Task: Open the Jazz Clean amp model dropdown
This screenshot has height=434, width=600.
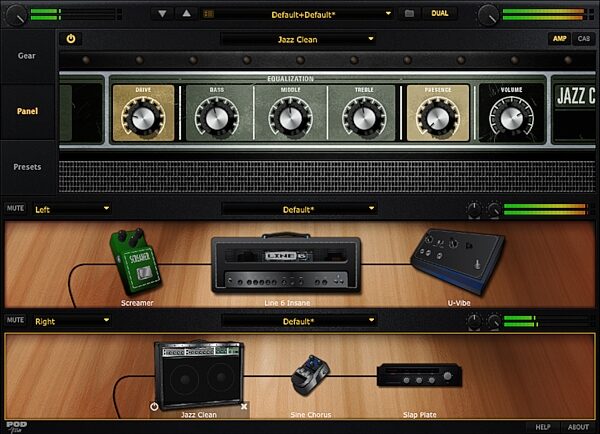Action: (298, 39)
